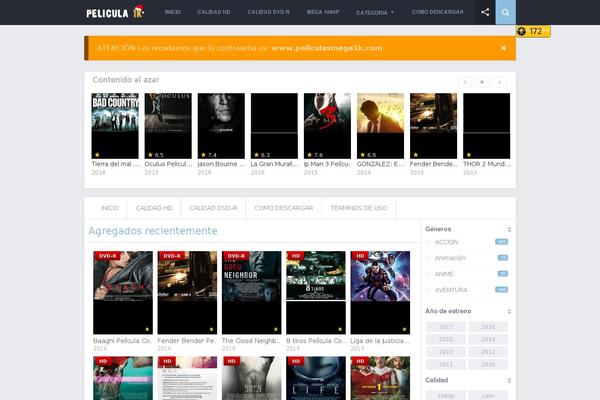
Task: Switch to CALIDAD DVD-R tab below carousel
Action: point(214,208)
